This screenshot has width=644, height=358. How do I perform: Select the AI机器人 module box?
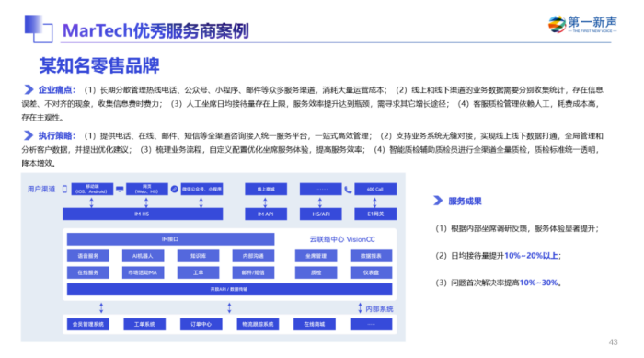point(143,256)
